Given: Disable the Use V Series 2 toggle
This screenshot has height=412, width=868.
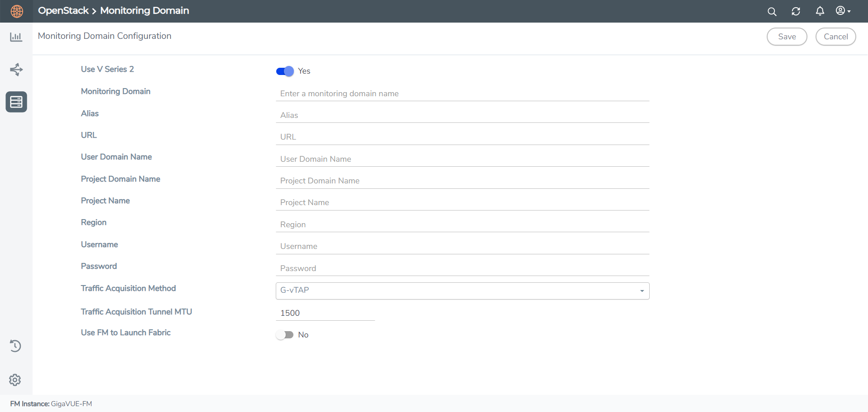Looking at the screenshot, I should point(285,71).
